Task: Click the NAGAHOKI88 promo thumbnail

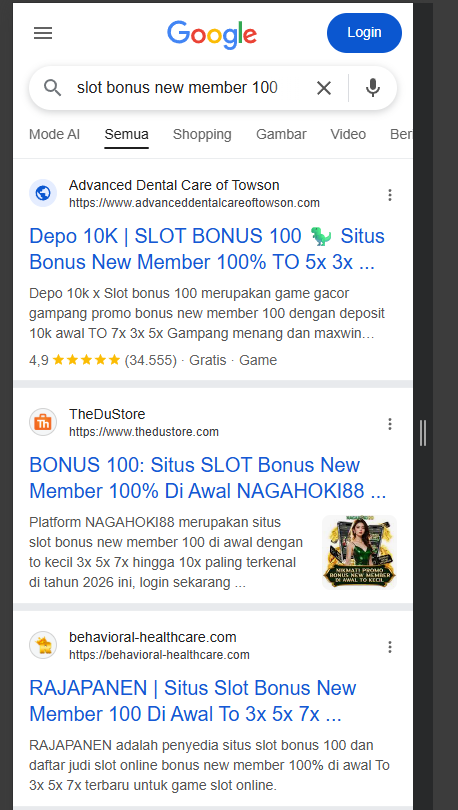Action: [359, 552]
